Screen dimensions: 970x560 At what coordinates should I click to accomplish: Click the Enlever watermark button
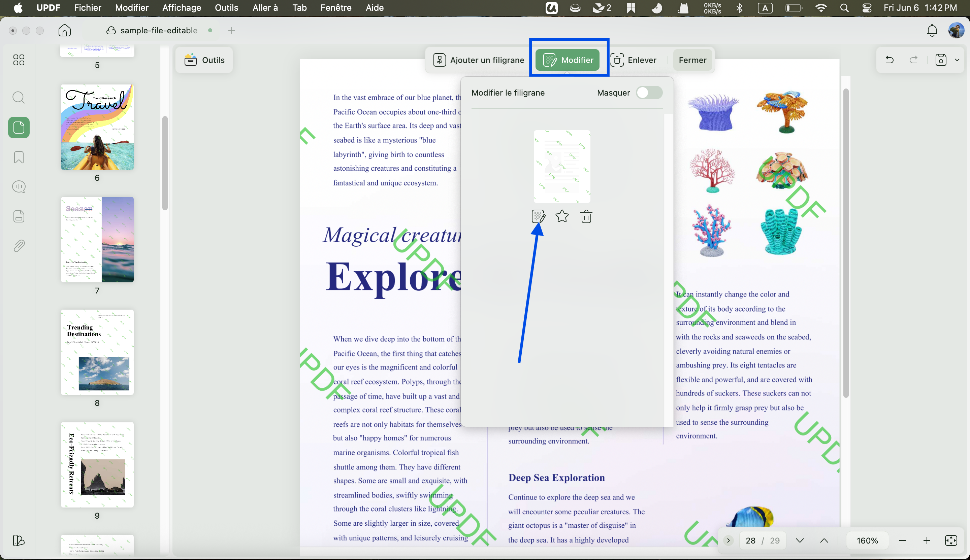pos(633,60)
